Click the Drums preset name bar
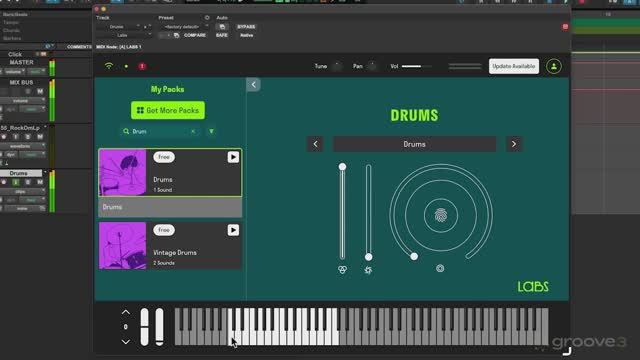Image resolution: width=640 pixels, height=360 pixels. coord(414,144)
